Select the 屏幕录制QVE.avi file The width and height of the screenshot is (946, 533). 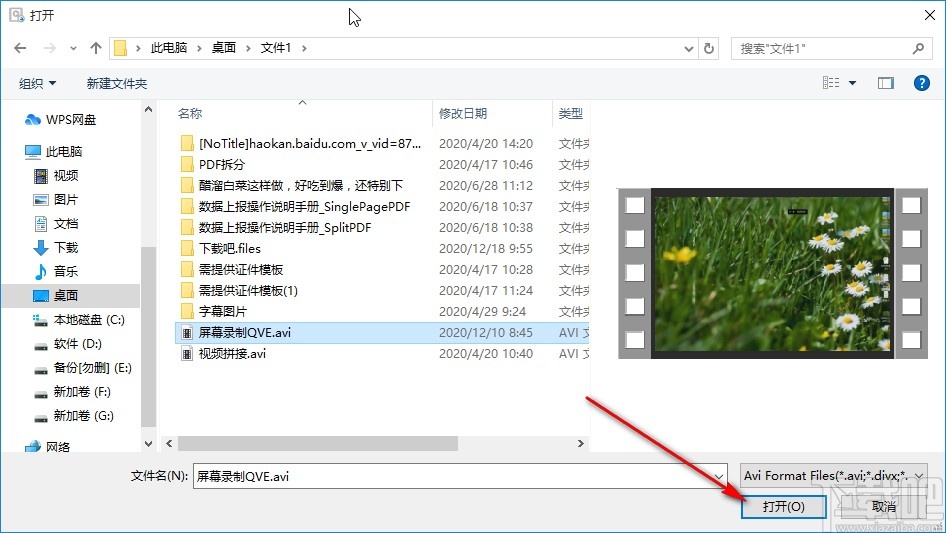click(381, 333)
